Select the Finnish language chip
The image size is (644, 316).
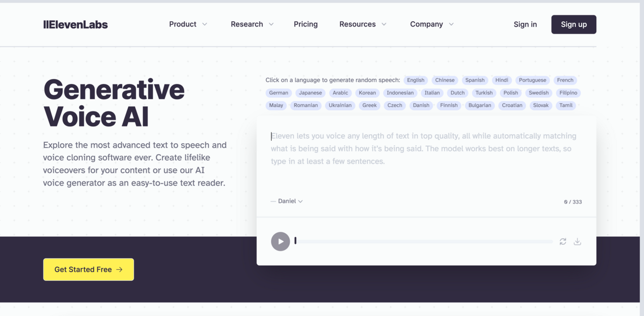point(449,105)
